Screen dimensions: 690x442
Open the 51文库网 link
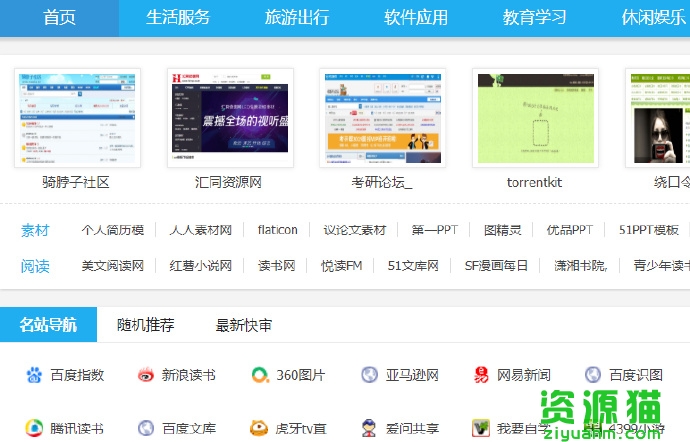(413, 265)
